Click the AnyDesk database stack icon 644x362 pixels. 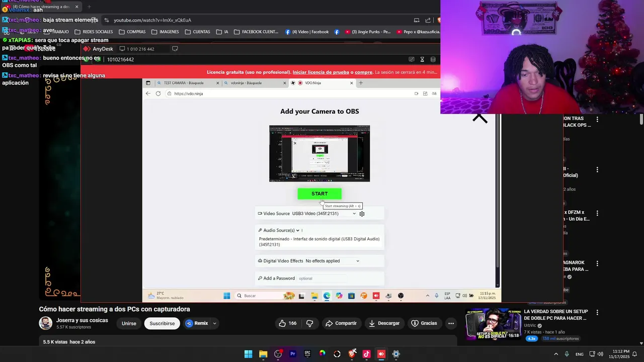433,59
